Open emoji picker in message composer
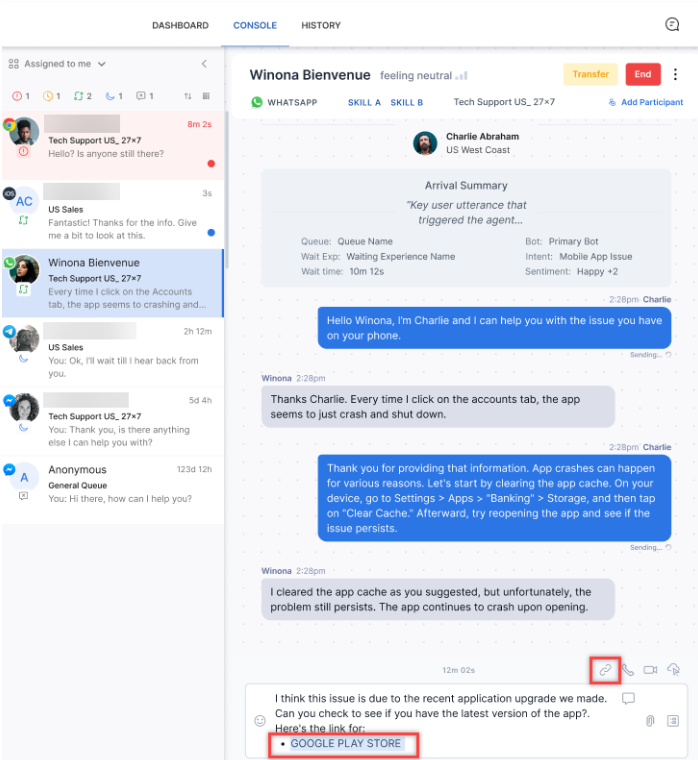 coord(260,721)
